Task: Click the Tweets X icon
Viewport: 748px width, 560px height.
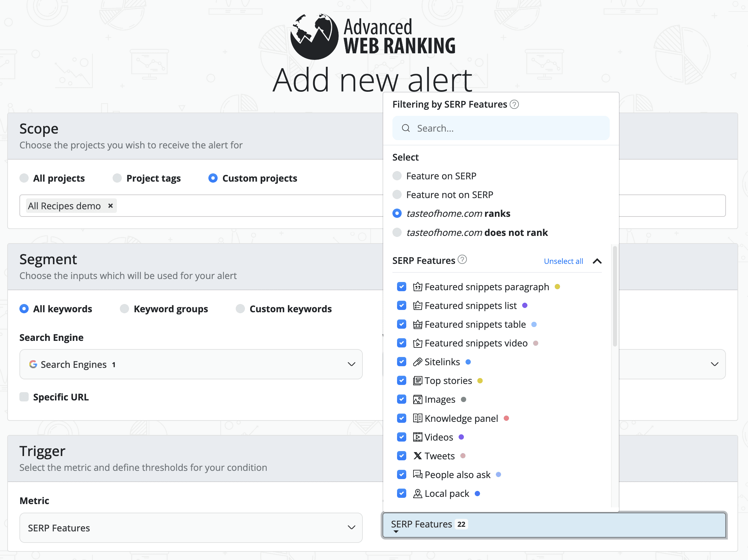Action: tap(417, 456)
